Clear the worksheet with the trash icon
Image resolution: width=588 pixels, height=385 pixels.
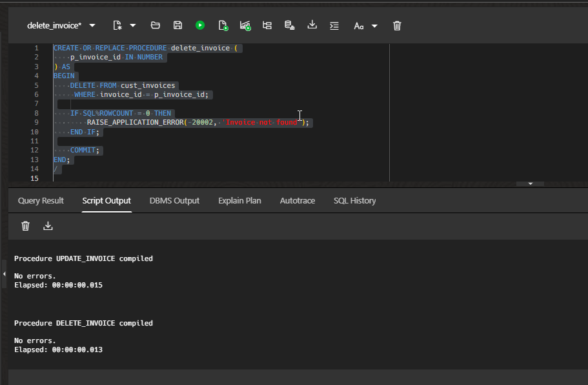pos(396,25)
